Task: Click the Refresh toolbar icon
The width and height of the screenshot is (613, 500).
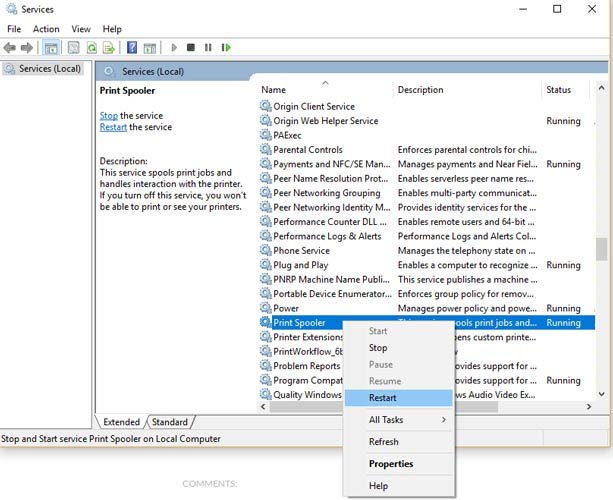Action: click(92, 47)
